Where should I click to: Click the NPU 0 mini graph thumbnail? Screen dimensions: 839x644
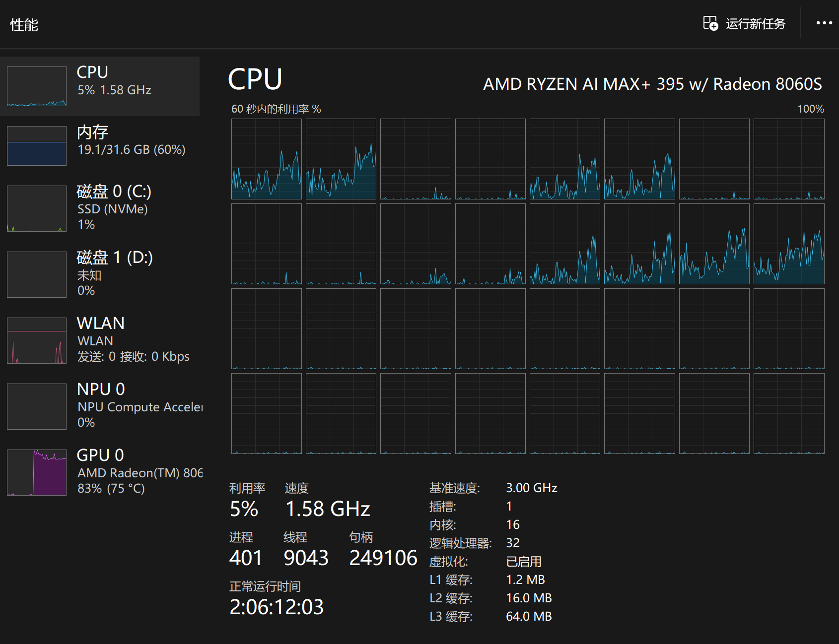pos(37,406)
